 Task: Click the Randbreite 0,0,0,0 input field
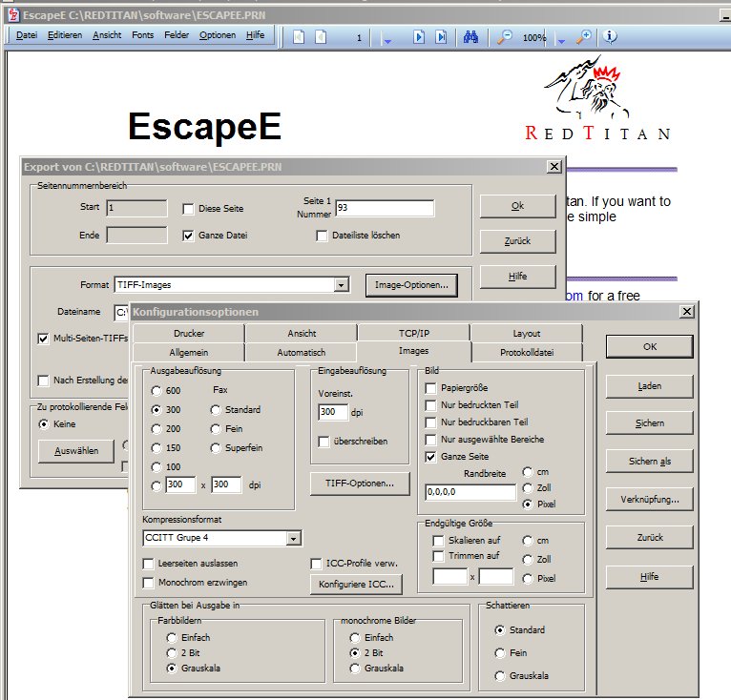pyautogui.click(x=470, y=492)
